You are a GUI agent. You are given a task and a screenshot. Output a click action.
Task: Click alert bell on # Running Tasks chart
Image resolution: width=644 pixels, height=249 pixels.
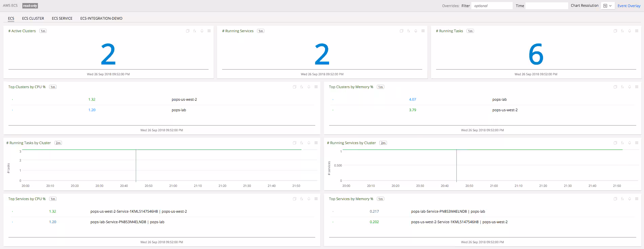(629, 31)
